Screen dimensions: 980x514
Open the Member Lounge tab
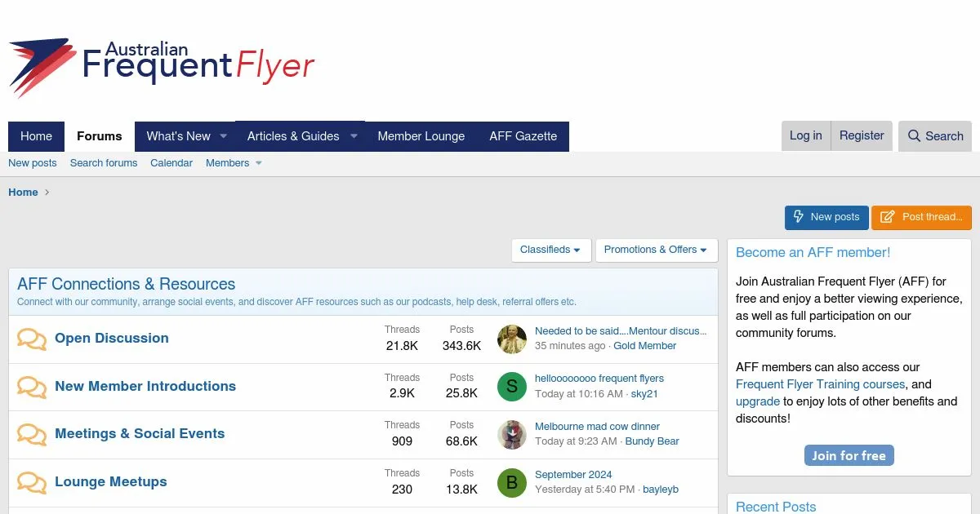point(421,136)
